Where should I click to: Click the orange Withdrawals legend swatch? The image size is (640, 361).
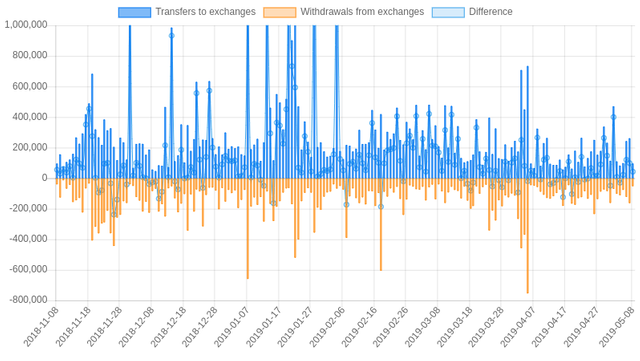point(280,12)
